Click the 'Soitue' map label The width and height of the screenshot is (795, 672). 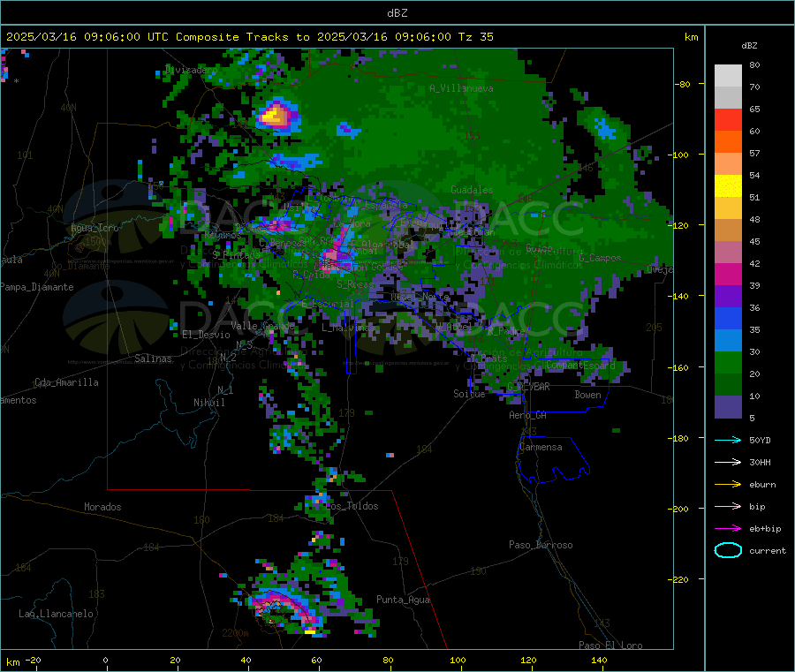point(469,394)
